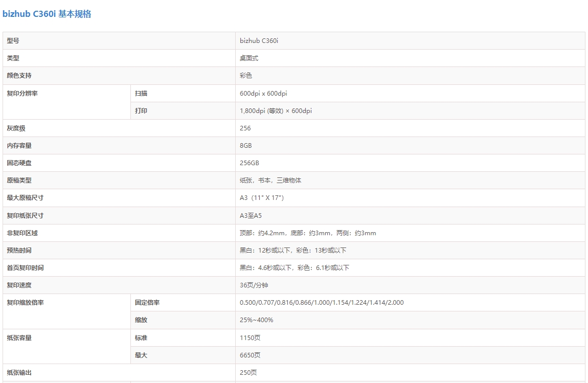Click the 6650页 maximum paper capacity value

coord(250,355)
